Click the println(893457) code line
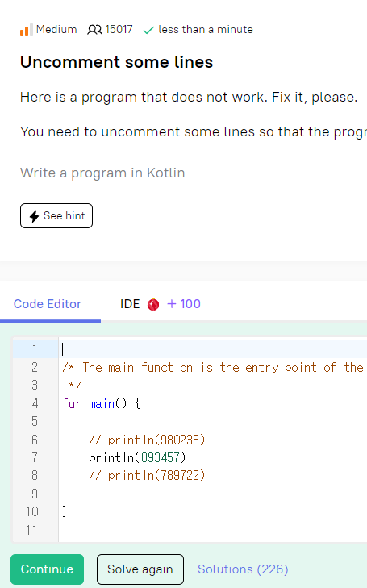The width and height of the screenshot is (367, 588). click(137, 457)
